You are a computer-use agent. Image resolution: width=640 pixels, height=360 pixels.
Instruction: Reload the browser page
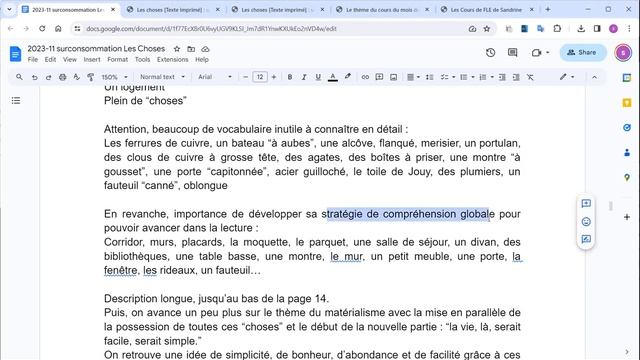(42, 29)
